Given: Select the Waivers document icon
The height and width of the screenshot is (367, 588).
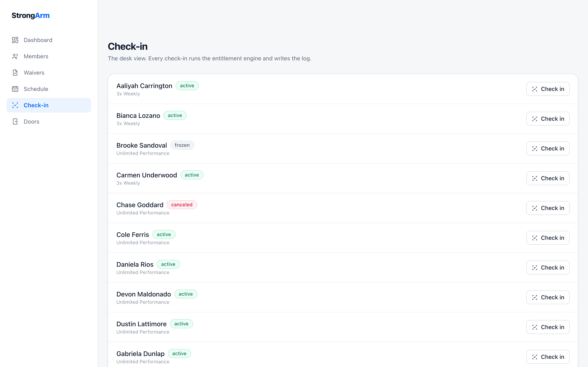Looking at the screenshot, I should point(15,73).
